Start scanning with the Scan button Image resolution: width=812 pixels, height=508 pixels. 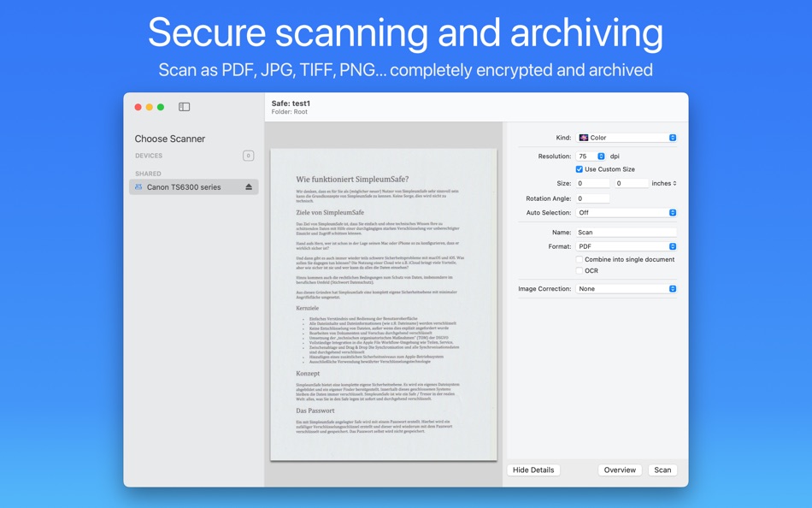(x=662, y=470)
